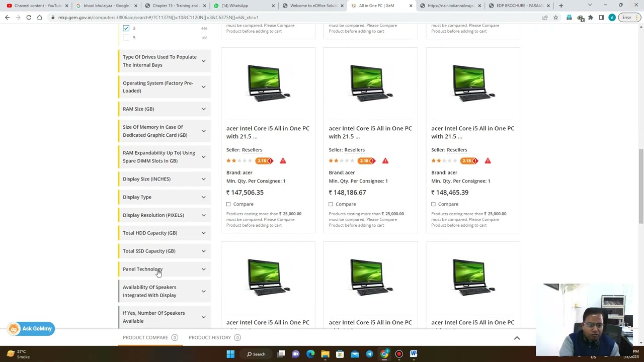Uncheck the filter option 3
This screenshot has width=644, height=362.
[x=126, y=28]
